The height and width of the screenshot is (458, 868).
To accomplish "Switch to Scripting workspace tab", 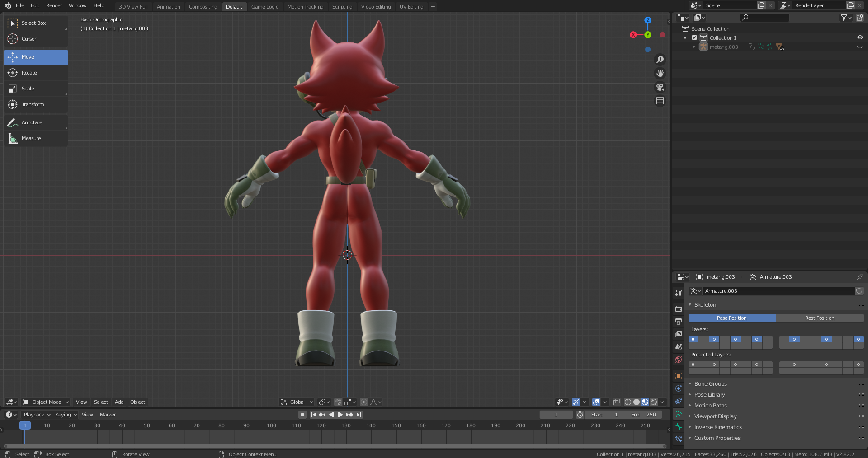I will pyautogui.click(x=342, y=7).
